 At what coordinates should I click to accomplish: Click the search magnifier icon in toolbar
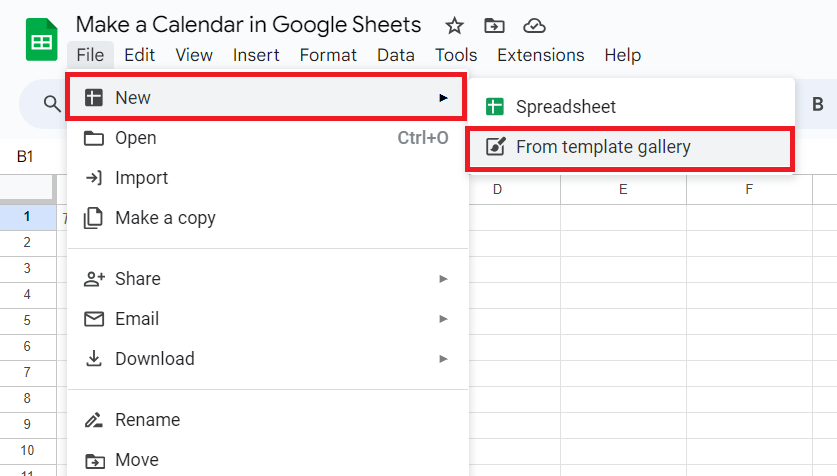click(52, 103)
